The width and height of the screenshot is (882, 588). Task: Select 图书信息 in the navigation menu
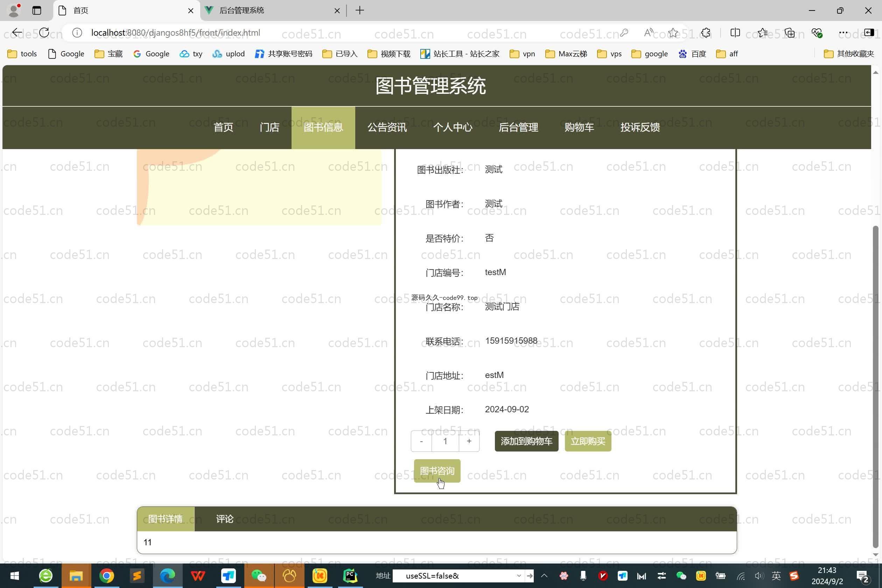323,127
